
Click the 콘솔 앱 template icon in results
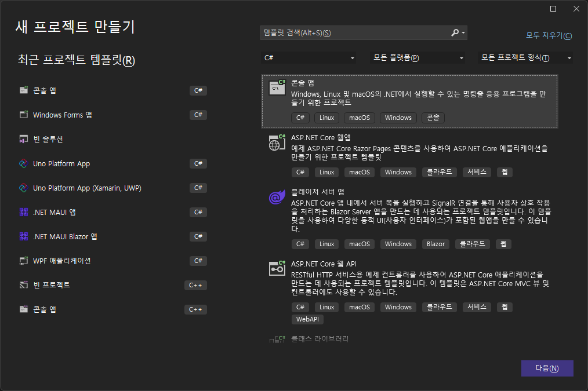click(277, 87)
